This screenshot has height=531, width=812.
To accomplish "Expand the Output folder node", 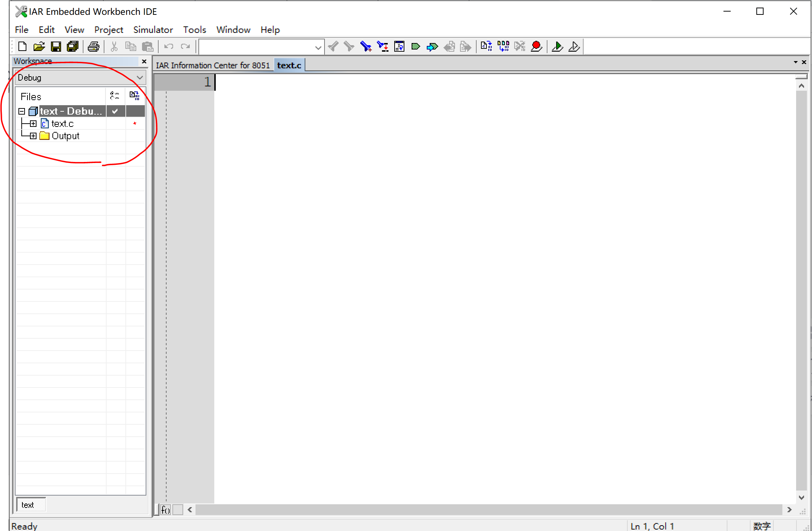I will coord(33,136).
